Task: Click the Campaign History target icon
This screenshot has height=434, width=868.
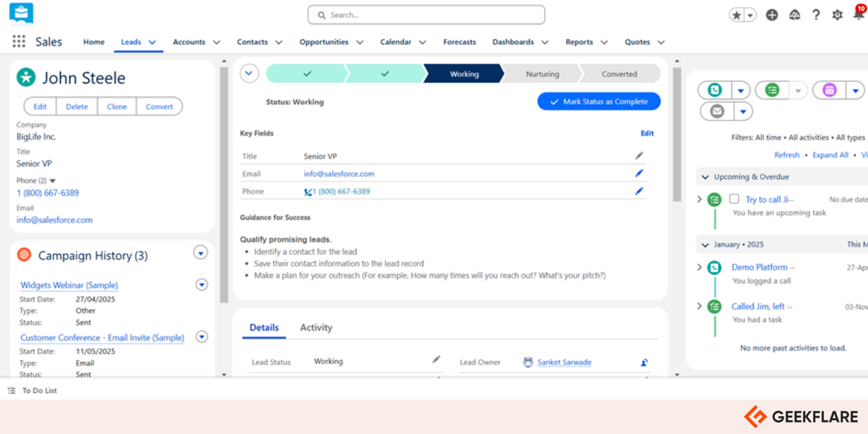Action: point(24,254)
